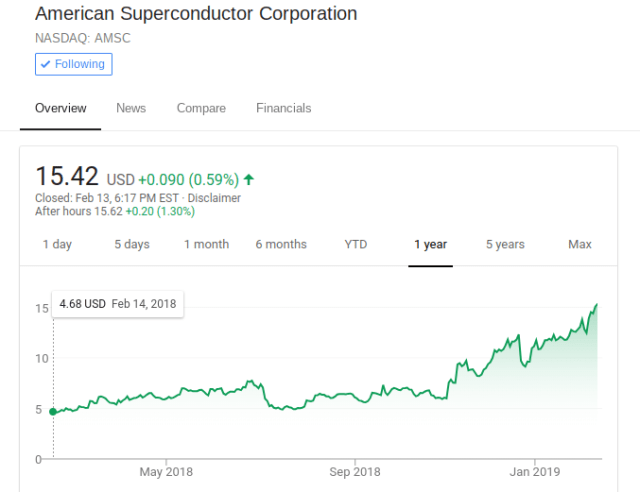This screenshot has width=640, height=492.
Task: Switch chart to YTD
Action: point(356,244)
